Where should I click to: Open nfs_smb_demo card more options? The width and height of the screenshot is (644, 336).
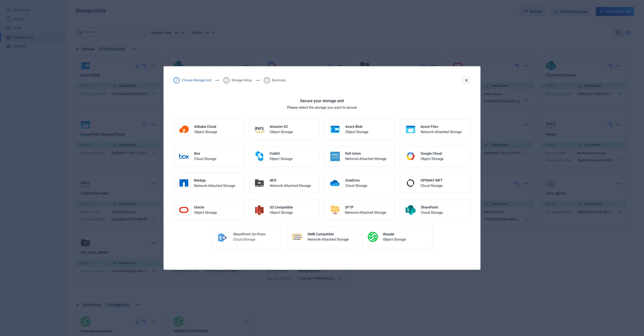[x=153, y=243]
